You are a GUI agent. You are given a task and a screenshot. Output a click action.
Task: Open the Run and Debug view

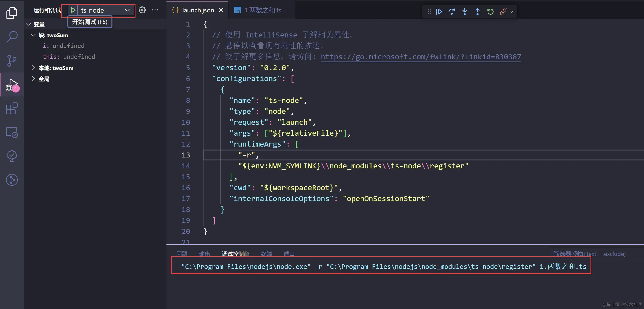point(12,85)
